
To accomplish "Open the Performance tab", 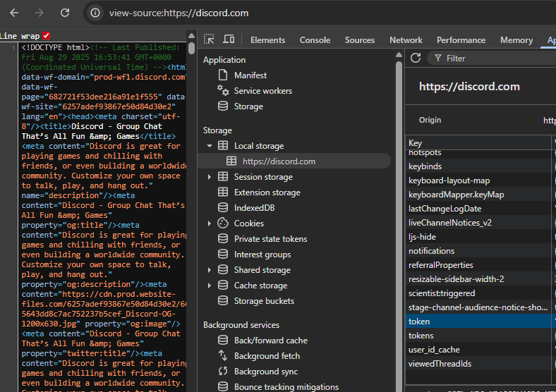I will (x=461, y=40).
